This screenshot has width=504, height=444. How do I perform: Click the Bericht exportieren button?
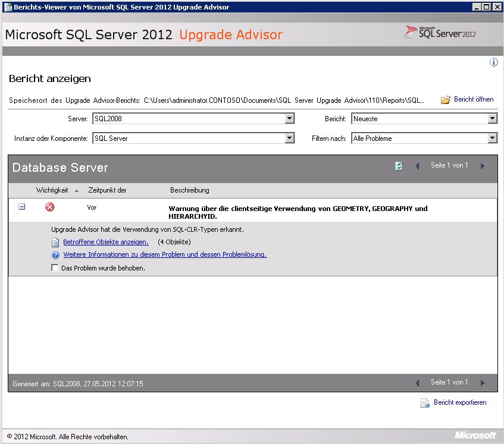point(459,402)
